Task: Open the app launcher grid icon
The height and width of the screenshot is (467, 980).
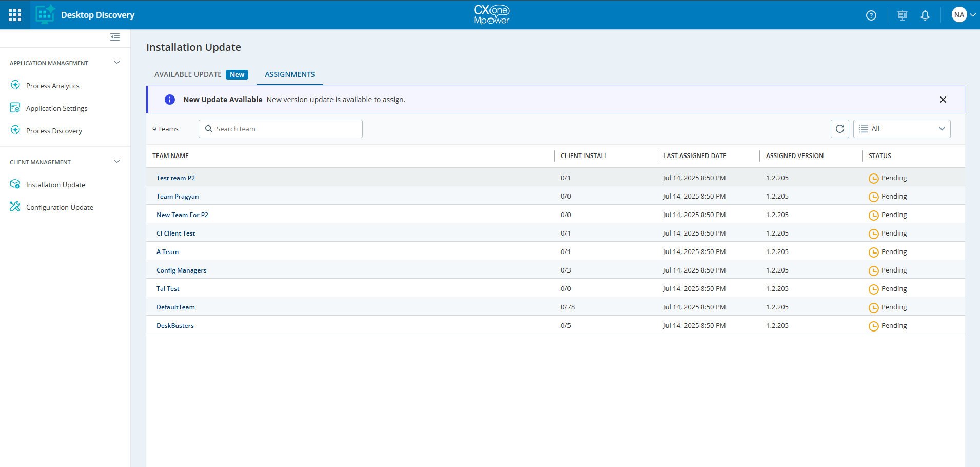Action: coord(15,15)
